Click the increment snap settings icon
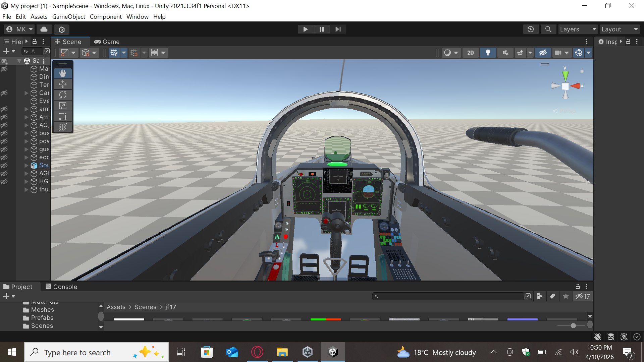This screenshot has height=362, width=644. 154,53
